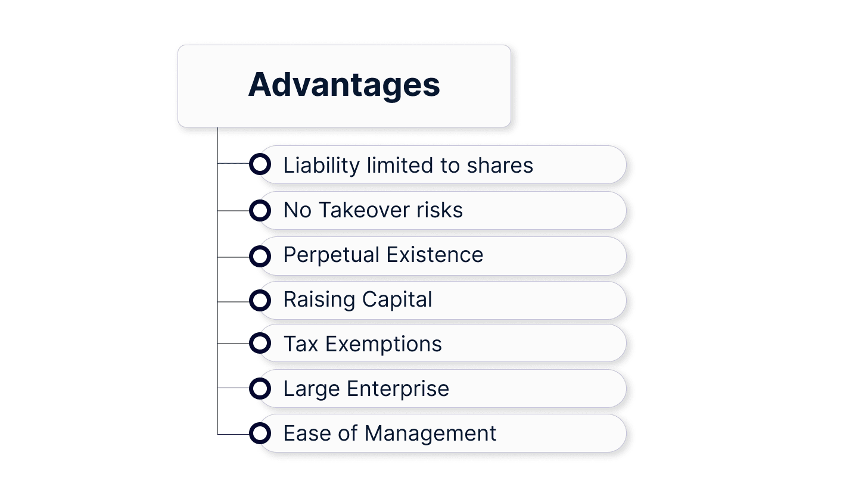Click the connector line leading to Raising Capital bullet
The image size is (868, 496).
click(x=233, y=302)
